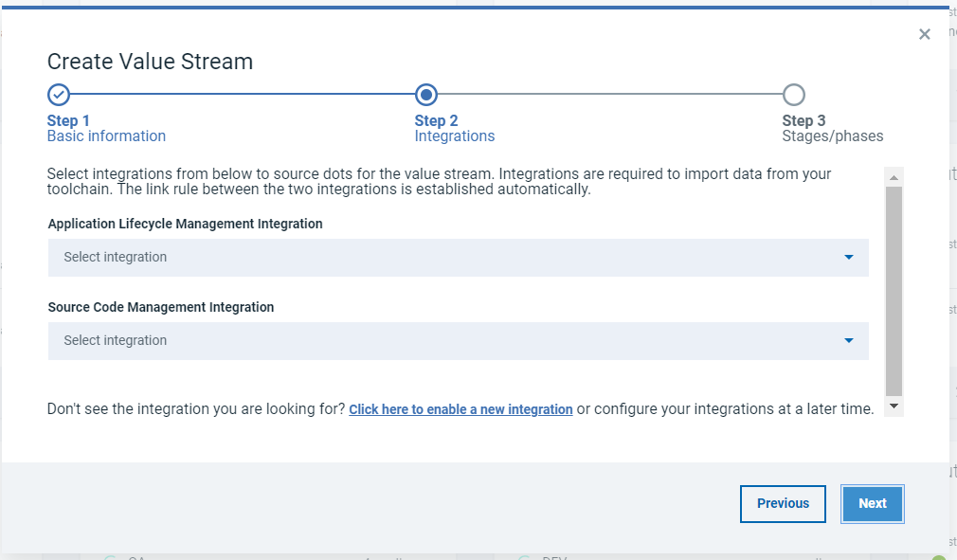Click the Step 1 checkmark circle
The width and height of the screenshot is (957, 560).
coord(59,95)
